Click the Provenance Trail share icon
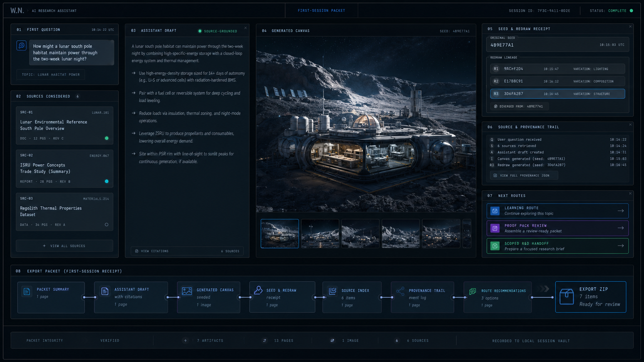This screenshot has width=644, height=362. [401, 291]
